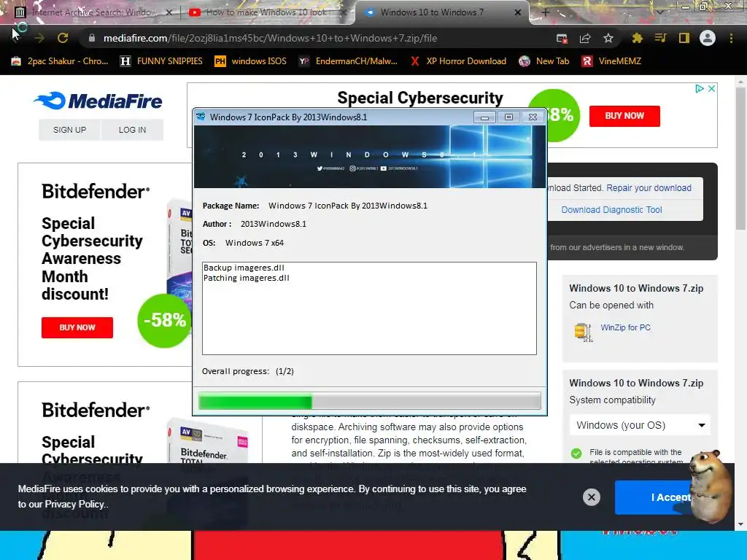Expand the Windows (your OS) dropdown
This screenshot has height=560, width=747.
[640, 425]
